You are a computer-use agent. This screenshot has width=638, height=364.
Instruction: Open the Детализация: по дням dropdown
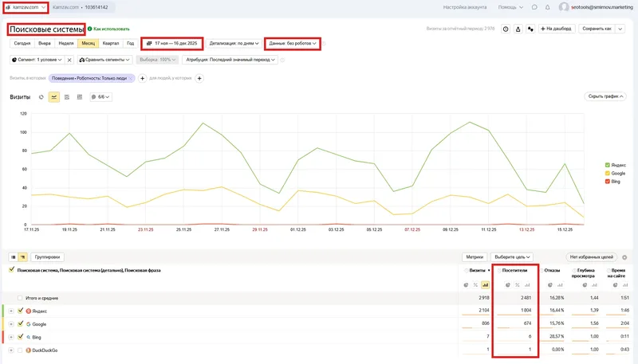234,43
